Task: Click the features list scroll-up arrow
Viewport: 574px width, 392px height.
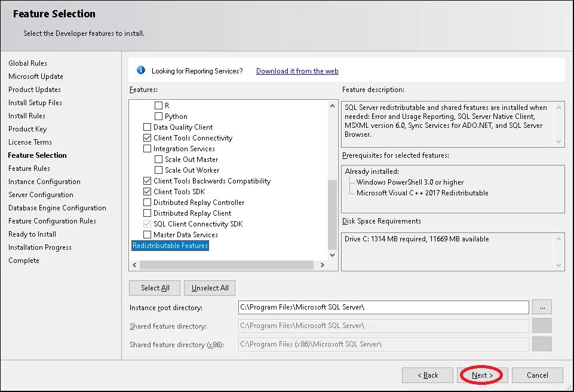Action: 332,106
